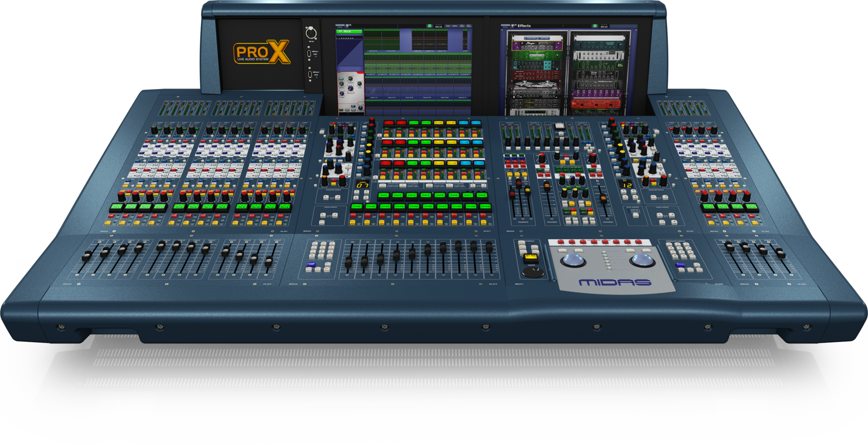
Task: Toggle the red mute button under VCA1
Action: click(x=354, y=215)
